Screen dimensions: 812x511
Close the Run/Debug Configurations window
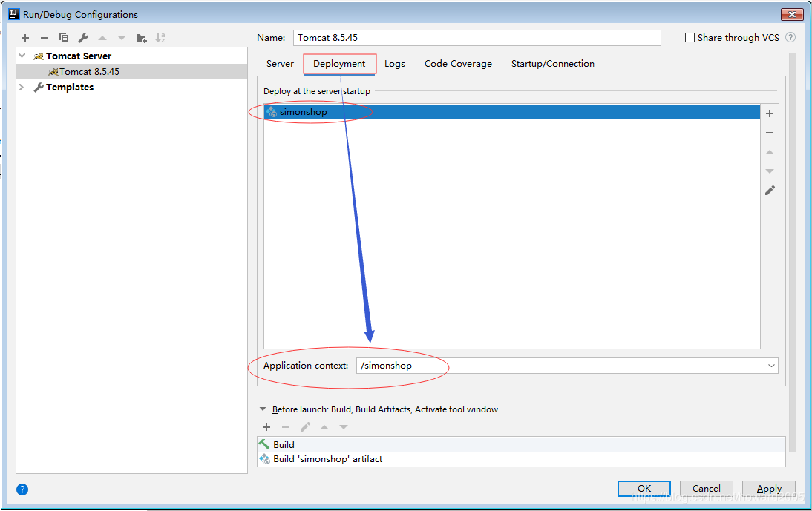[x=792, y=15]
